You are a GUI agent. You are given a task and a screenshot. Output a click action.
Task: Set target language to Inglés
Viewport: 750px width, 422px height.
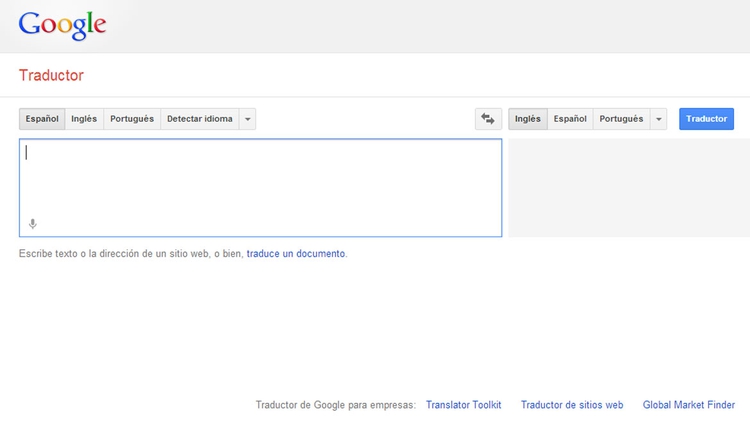click(528, 119)
